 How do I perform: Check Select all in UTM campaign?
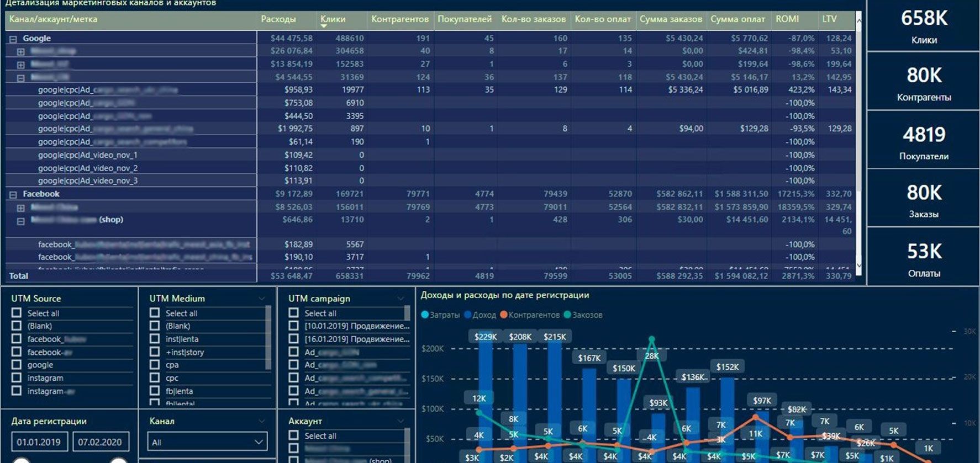(x=293, y=313)
